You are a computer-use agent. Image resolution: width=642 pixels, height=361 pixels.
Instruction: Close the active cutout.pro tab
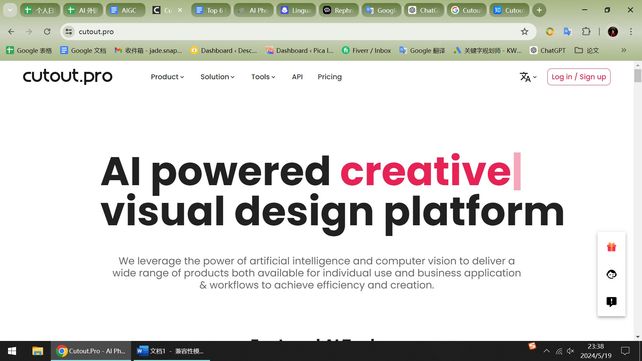[180, 10]
